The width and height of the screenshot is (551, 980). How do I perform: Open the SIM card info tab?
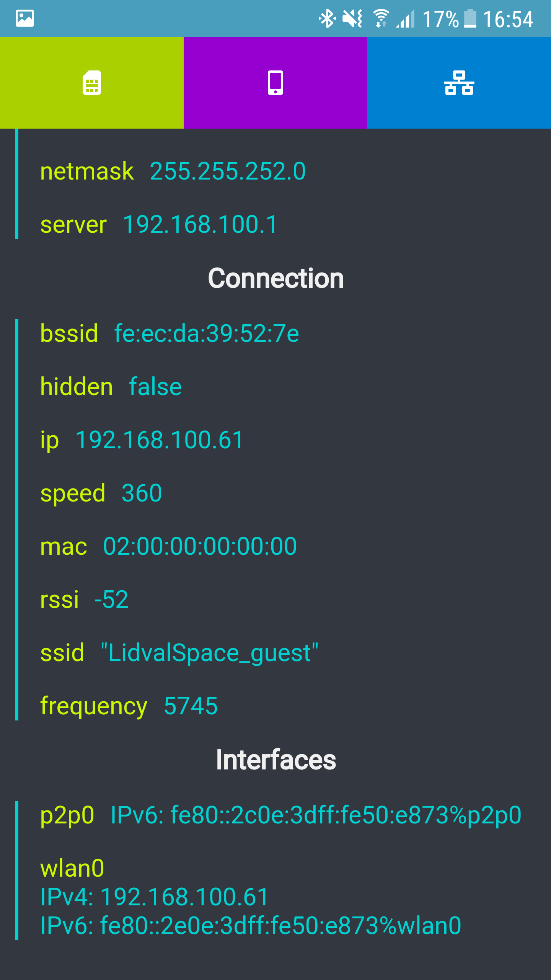point(92,83)
